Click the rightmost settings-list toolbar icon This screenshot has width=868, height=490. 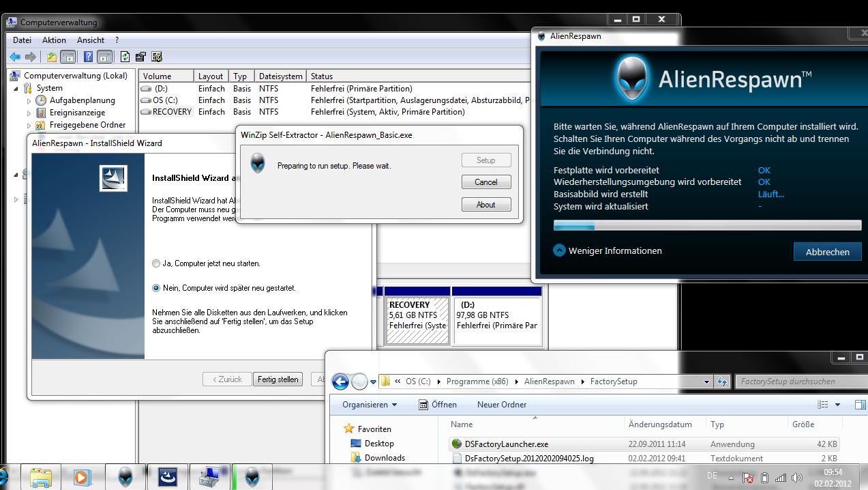tap(157, 57)
